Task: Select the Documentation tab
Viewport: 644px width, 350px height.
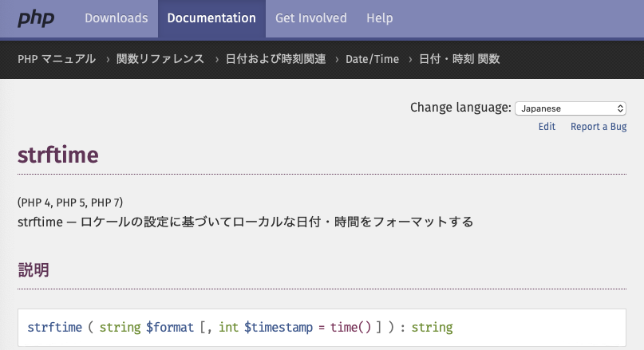Action: click(x=211, y=18)
